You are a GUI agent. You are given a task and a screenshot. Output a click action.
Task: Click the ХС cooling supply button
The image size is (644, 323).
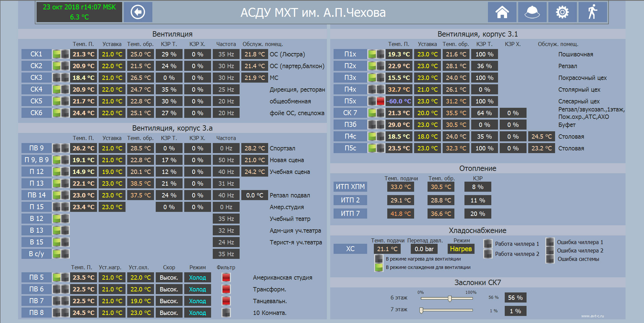click(x=350, y=249)
